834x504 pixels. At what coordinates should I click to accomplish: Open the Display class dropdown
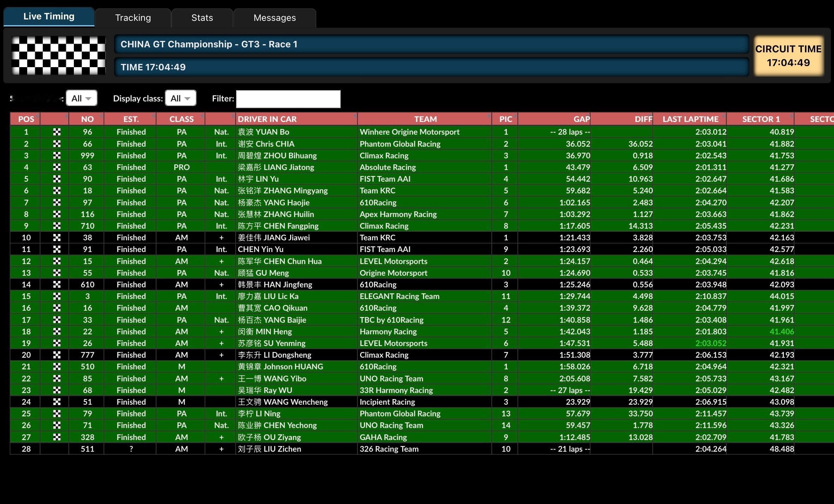click(x=181, y=98)
